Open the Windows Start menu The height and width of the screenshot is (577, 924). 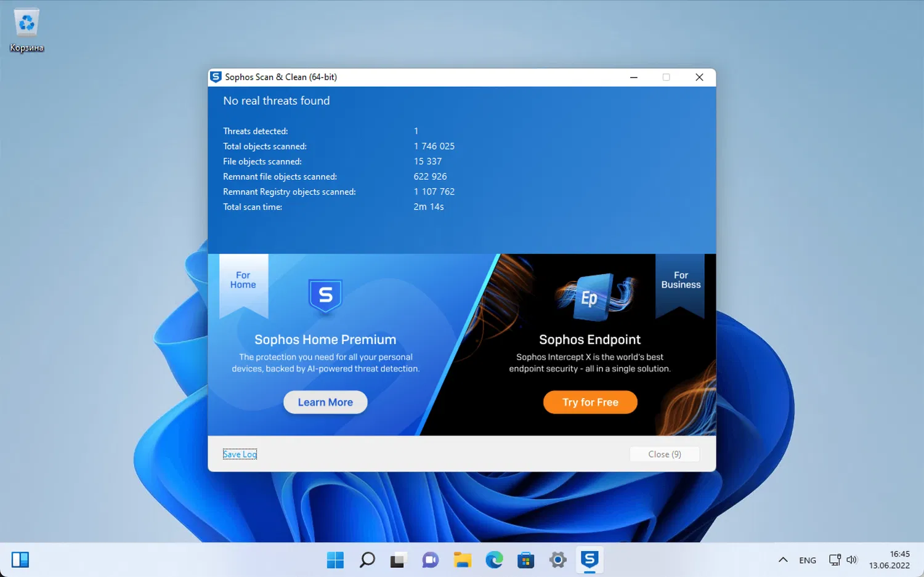[x=336, y=560]
